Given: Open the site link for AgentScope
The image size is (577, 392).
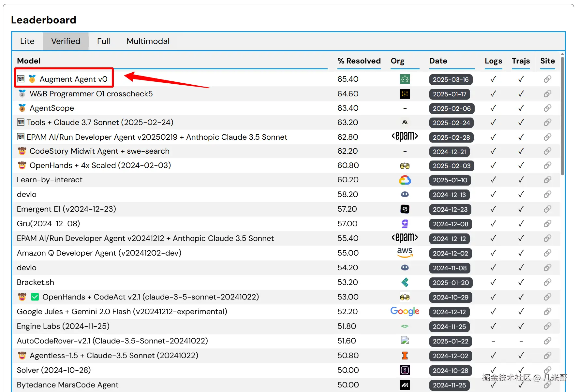Looking at the screenshot, I should 547,108.
